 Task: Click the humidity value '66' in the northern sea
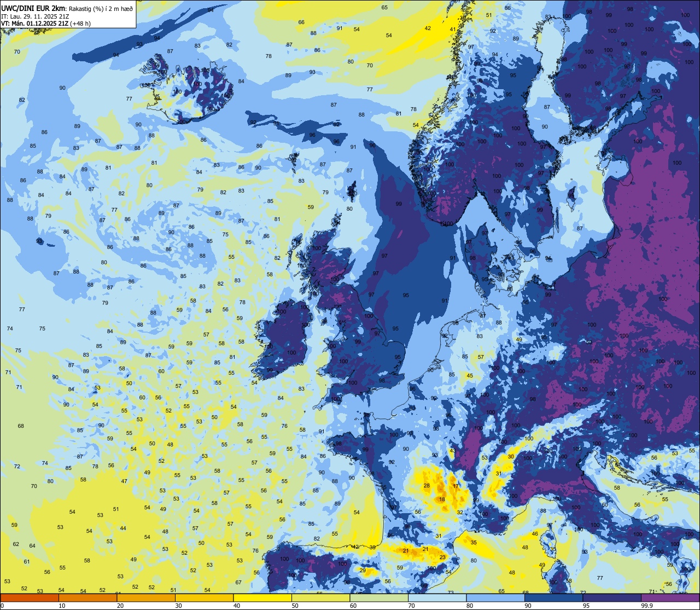pyautogui.click(x=301, y=22)
